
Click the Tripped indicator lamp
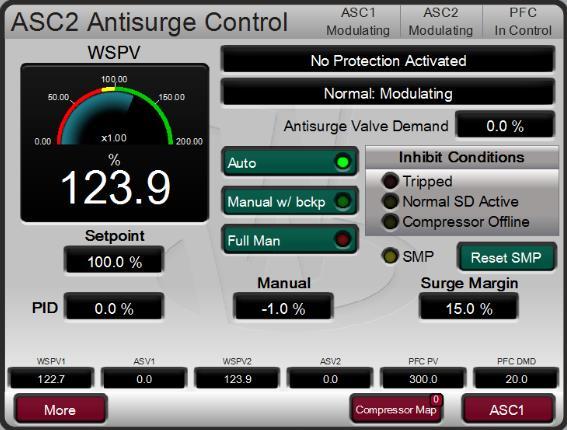390,181
